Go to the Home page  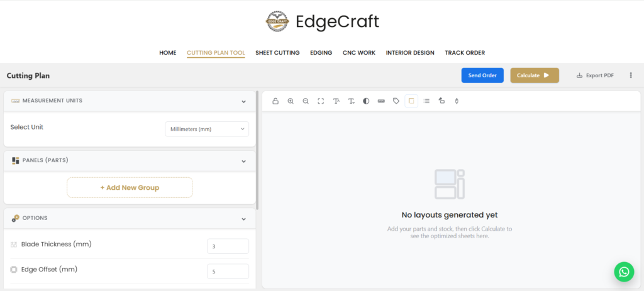167,53
